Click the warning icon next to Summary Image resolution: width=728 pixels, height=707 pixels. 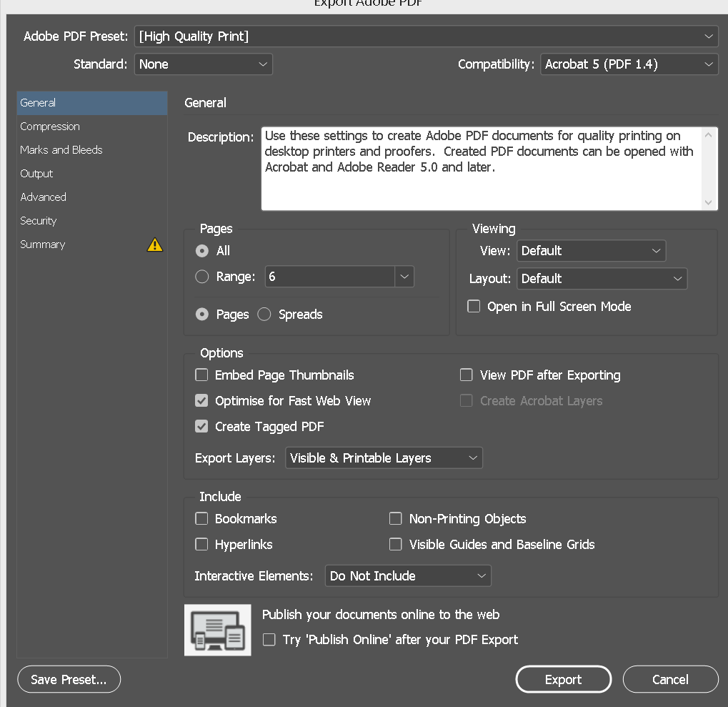[x=154, y=244]
